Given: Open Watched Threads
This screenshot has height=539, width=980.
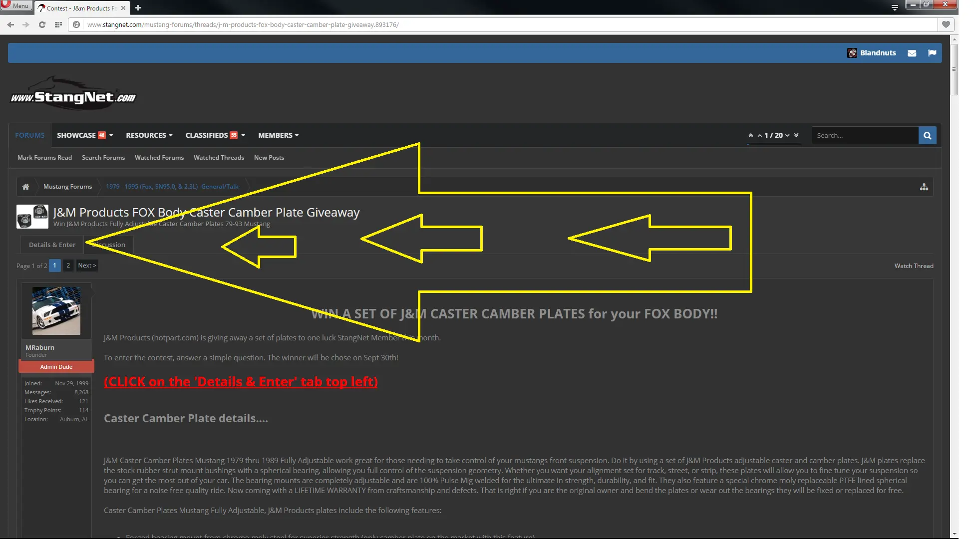Looking at the screenshot, I should click(x=219, y=158).
